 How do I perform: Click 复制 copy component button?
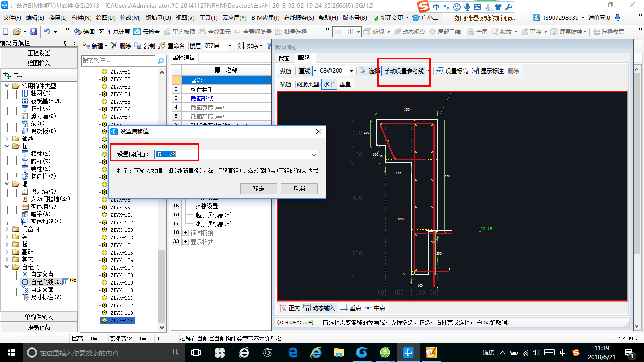[x=145, y=46]
